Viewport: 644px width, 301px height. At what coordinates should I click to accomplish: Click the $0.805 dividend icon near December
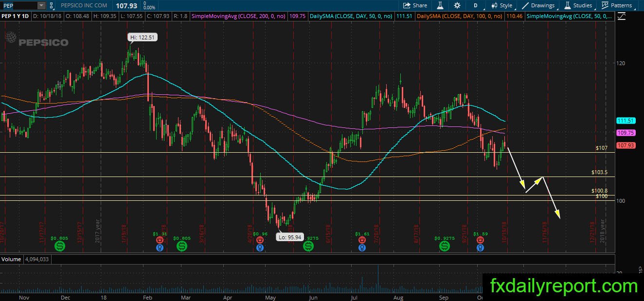pyautogui.click(x=60, y=247)
